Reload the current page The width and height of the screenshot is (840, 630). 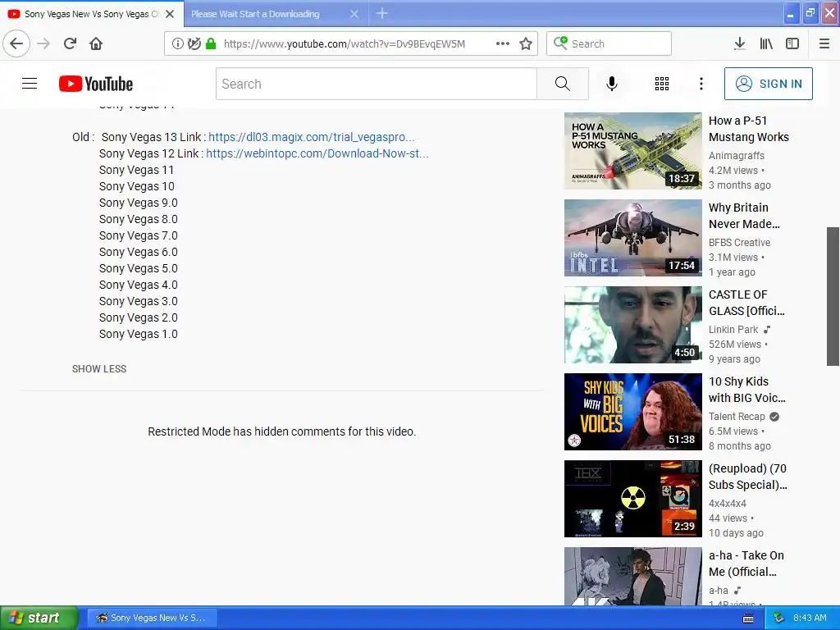click(x=70, y=43)
